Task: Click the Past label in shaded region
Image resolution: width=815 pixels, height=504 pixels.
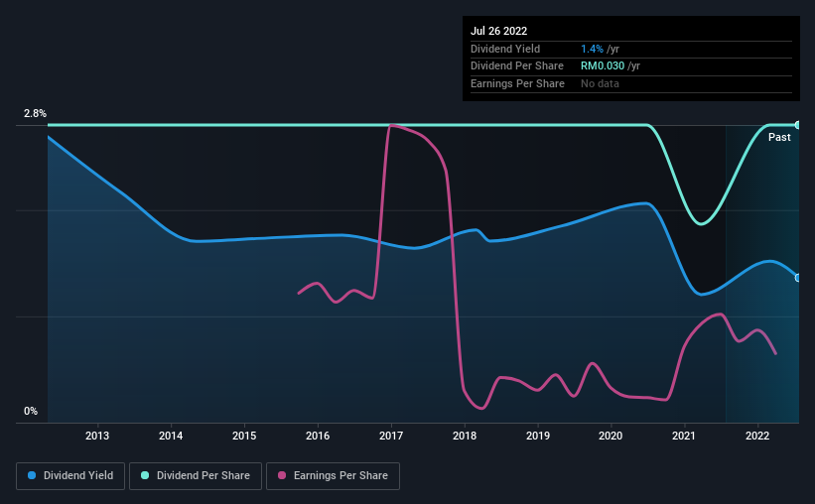Action: point(779,137)
